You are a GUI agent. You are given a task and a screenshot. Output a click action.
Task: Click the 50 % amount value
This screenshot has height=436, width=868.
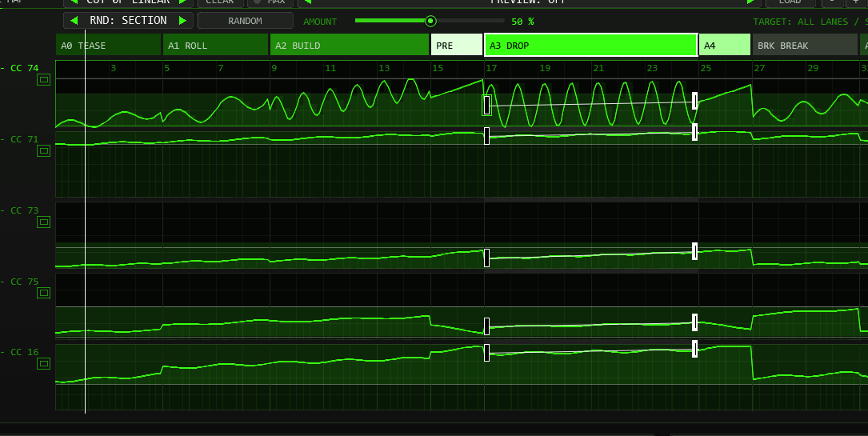click(x=522, y=22)
